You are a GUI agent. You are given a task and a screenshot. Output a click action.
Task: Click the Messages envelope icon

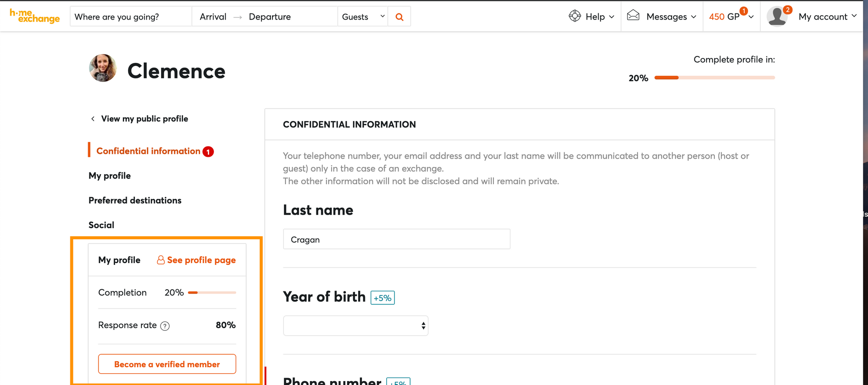(633, 16)
